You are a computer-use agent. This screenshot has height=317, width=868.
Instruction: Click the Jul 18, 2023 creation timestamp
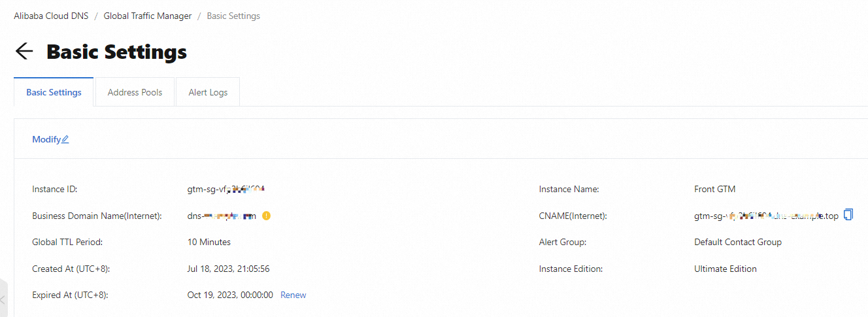pyautogui.click(x=229, y=269)
